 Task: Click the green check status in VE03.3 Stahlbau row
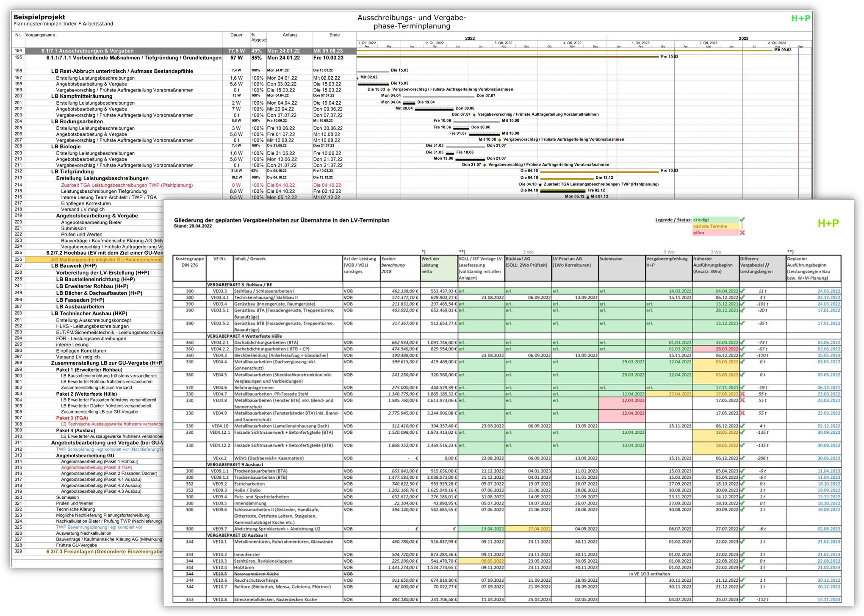coord(742,291)
